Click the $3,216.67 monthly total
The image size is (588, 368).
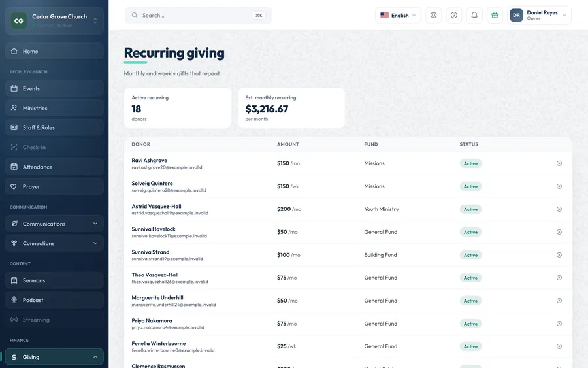[267, 109]
